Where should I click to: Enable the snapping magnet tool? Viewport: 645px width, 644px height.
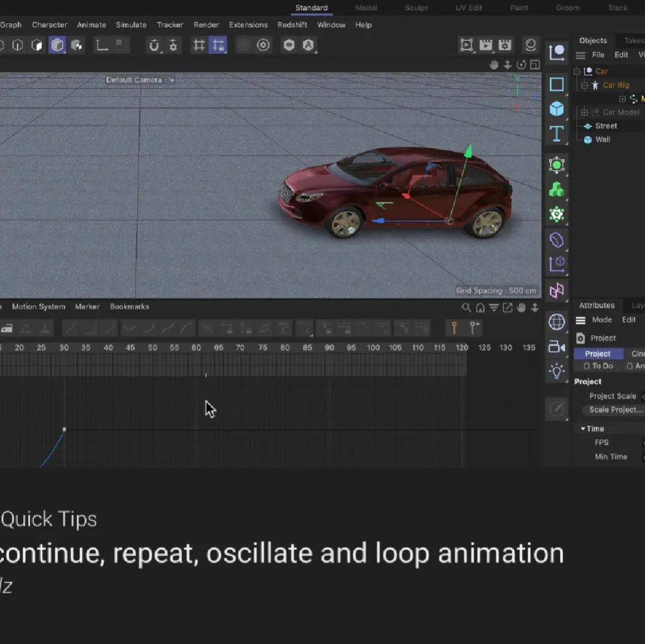click(155, 45)
